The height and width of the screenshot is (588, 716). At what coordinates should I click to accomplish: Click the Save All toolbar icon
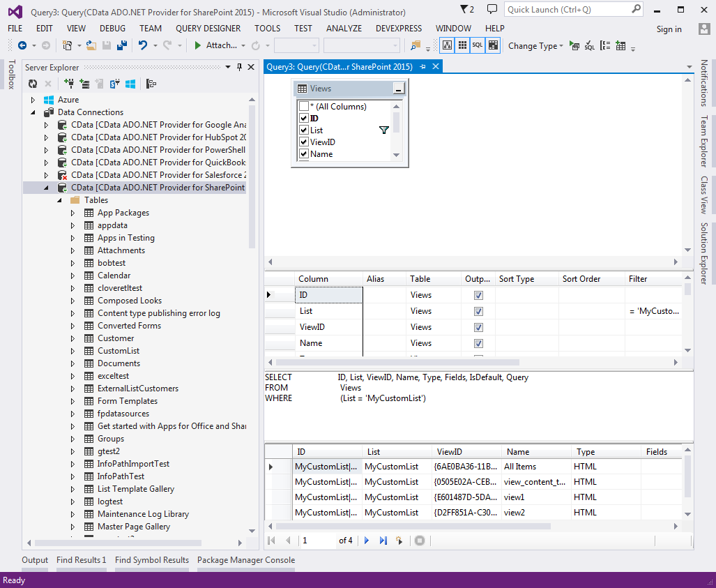pyautogui.click(x=122, y=45)
